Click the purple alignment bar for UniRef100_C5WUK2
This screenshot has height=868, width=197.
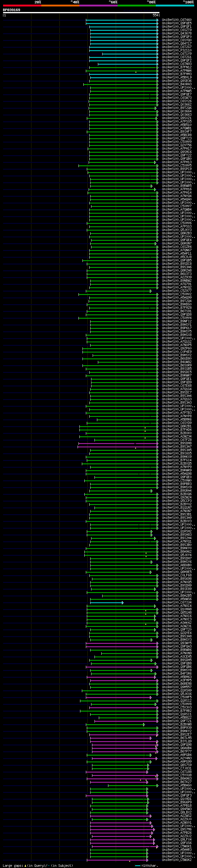(x=118, y=860)
